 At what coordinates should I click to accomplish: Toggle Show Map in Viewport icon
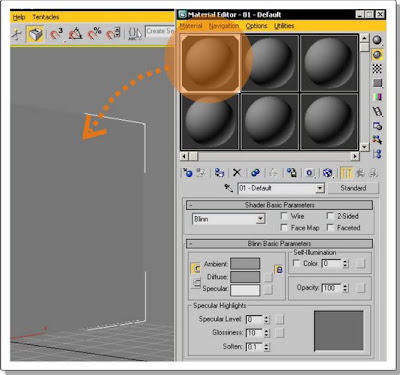tap(328, 173)
